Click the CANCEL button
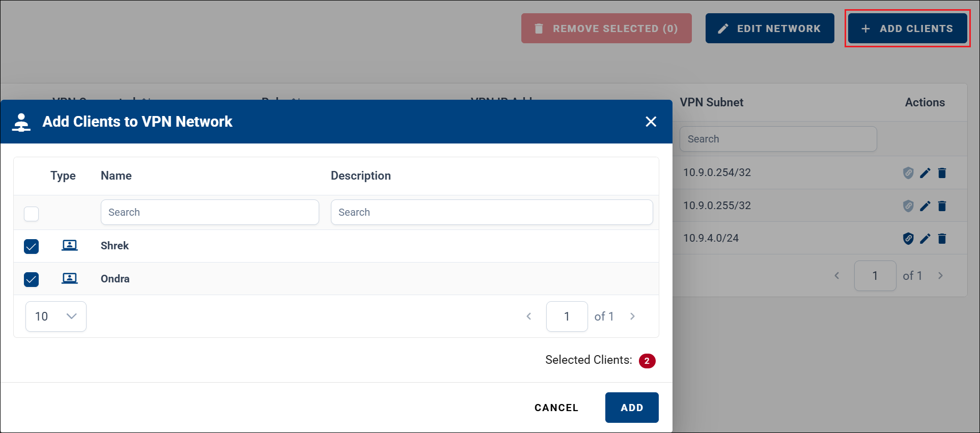The height and width of the screenshot is (433, 980). (556, 408)
